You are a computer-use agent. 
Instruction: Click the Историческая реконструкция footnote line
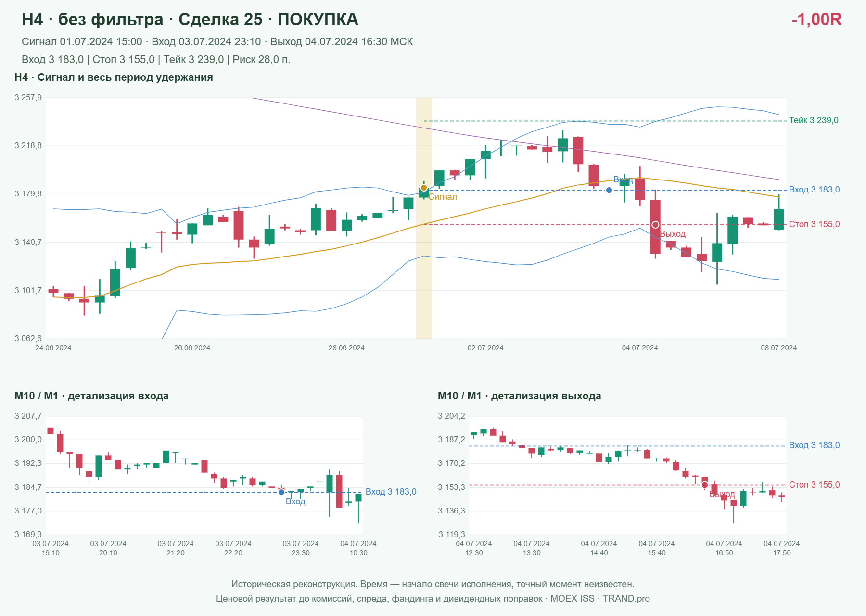433,584
